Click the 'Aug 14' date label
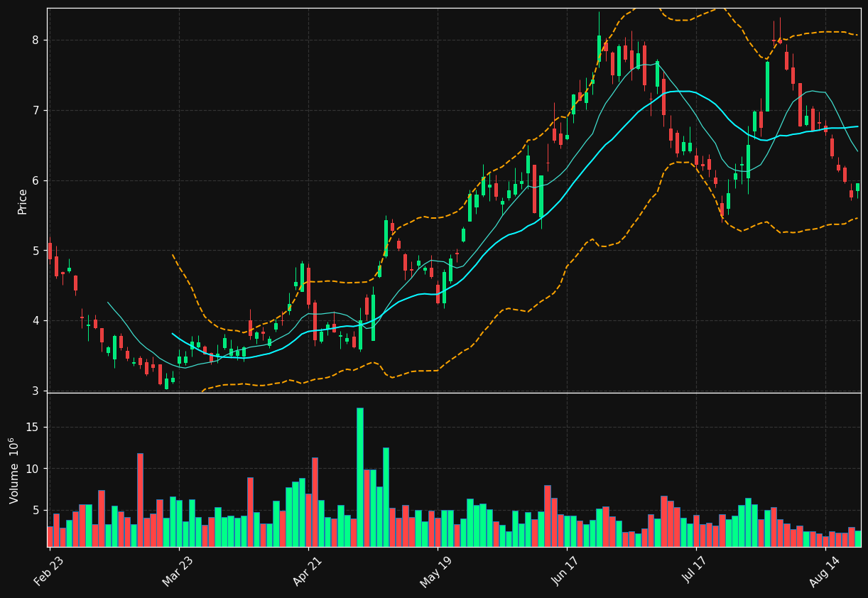This screenshot has width=868, height=598. coord(824,571)
